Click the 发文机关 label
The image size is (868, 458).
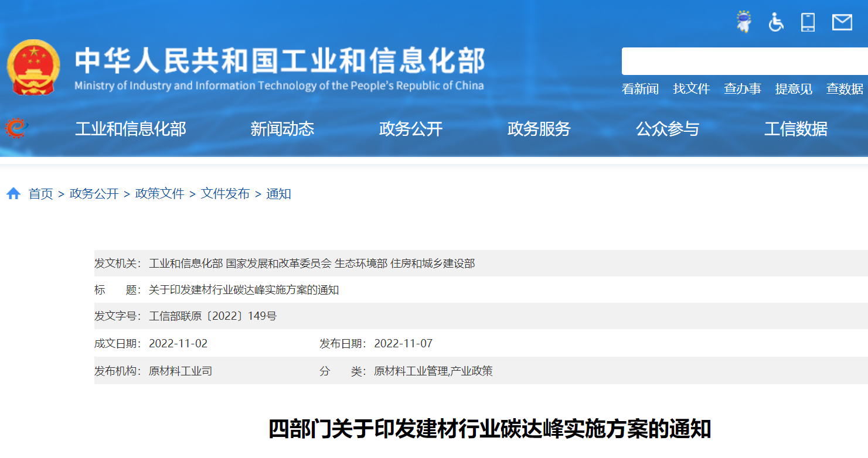tap(118, 264)
